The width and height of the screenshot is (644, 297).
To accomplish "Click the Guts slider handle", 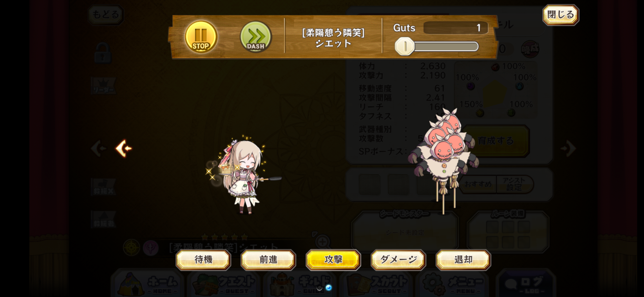I will (x=405, y=46).
